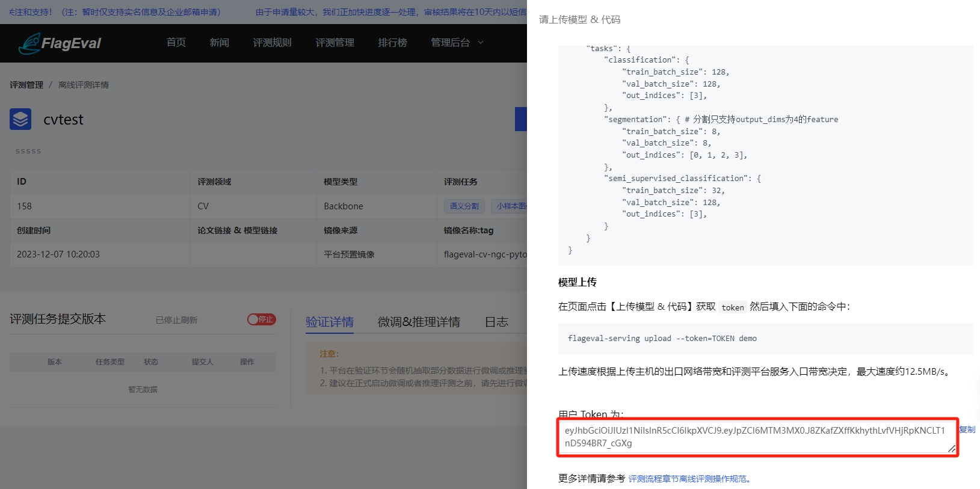
Task: Click the blue button beside cvtest title
Action: [x=521, y=119]
